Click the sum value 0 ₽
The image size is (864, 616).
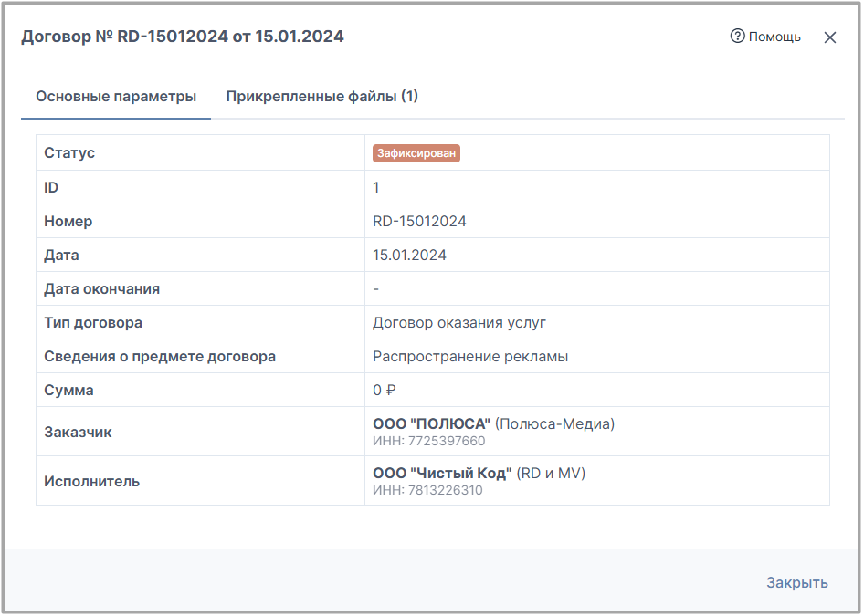tap(385, 391)
